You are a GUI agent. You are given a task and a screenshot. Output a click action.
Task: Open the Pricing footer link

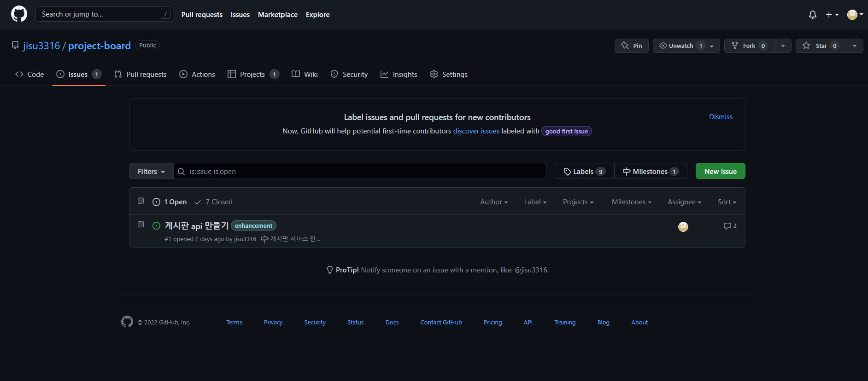tap(493, 322)
